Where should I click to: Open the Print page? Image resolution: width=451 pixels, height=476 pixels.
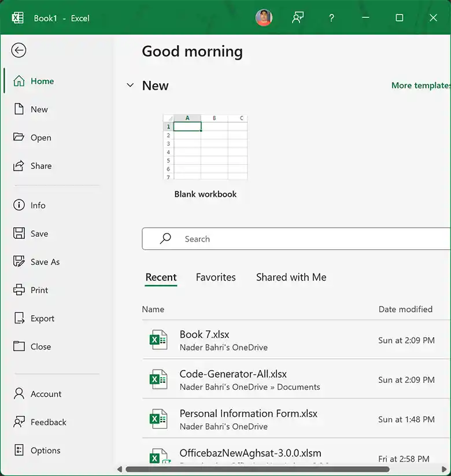pos(30,290)
